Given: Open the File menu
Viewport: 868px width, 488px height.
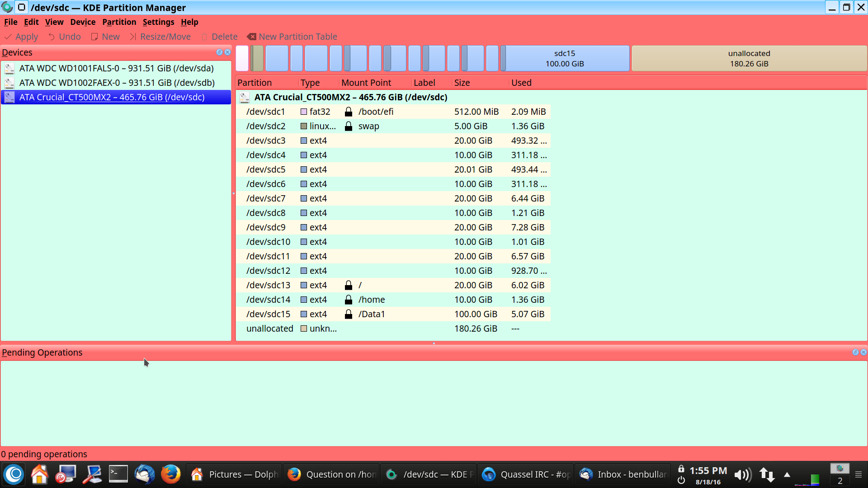Looking at the screenshot, I should 11,22.
